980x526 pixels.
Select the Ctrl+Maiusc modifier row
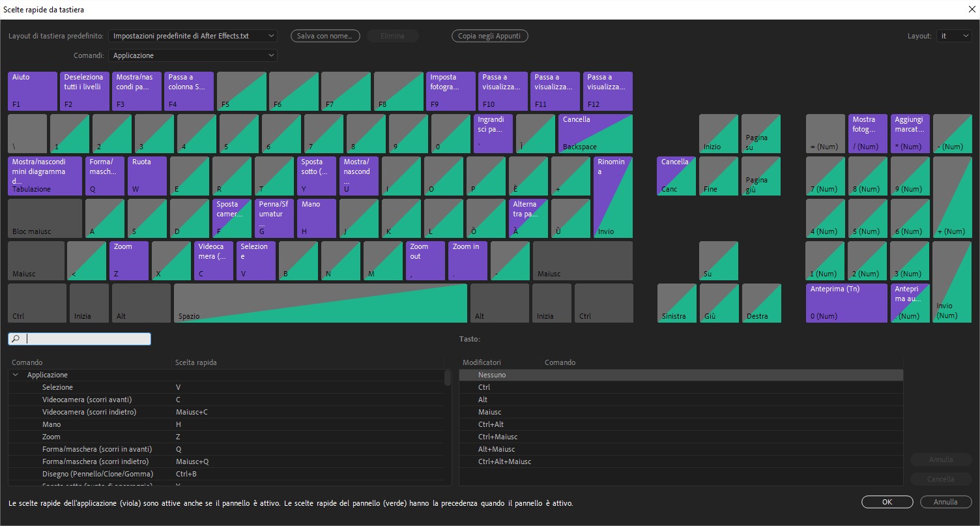point(681,437)
